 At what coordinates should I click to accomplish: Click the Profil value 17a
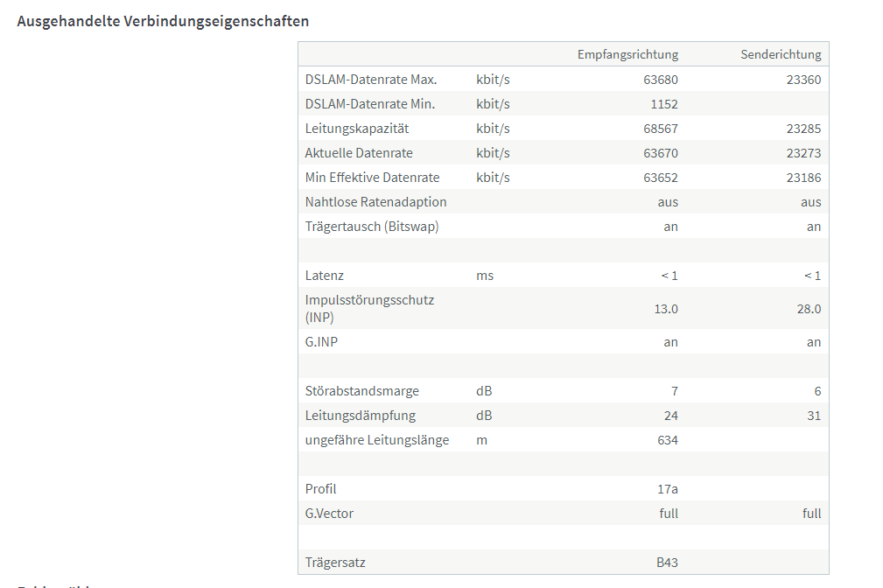668,489
